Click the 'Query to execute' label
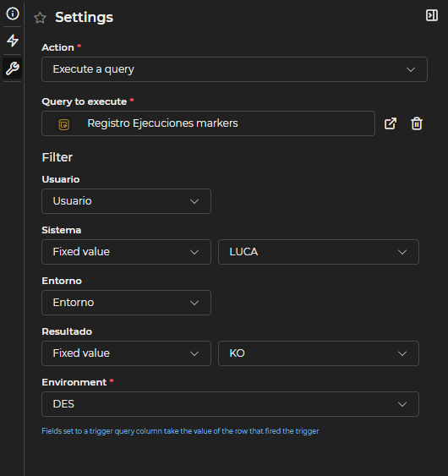Viewport: 448px width, 476px height. pos(84,101)
